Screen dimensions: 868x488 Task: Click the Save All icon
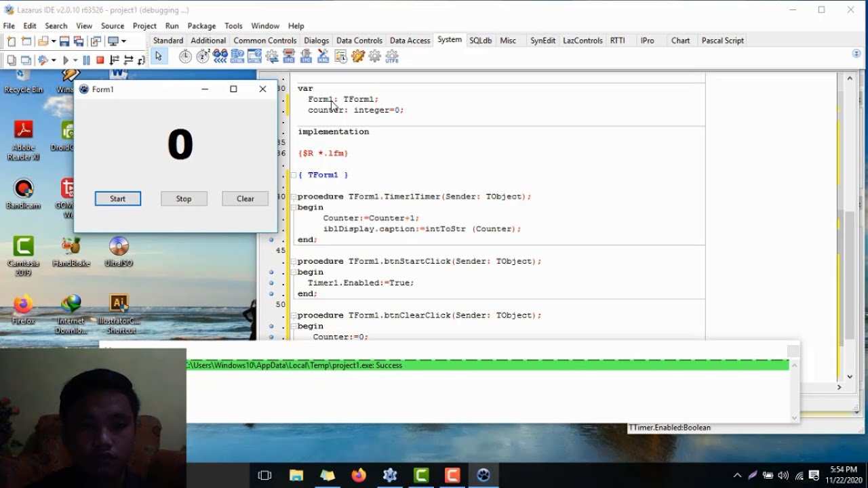click(x=79, y=41)
